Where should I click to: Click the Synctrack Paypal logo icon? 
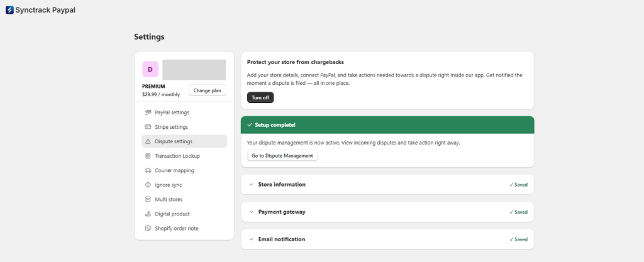[x=9, y=10]
